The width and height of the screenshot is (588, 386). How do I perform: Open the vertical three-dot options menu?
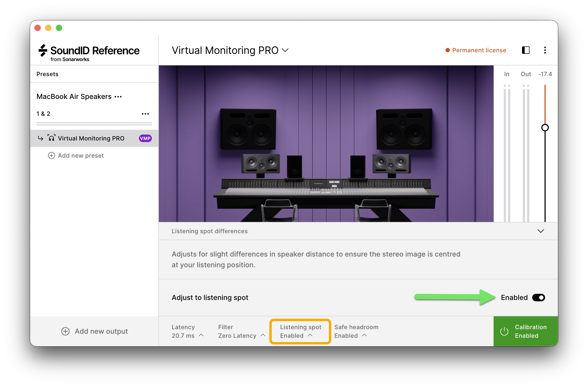point(545,50)
